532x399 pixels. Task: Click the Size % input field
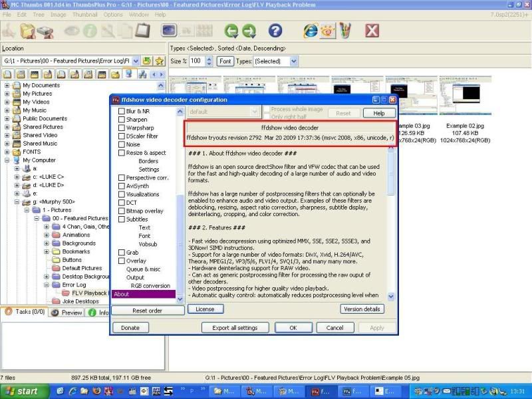(x=198, y=61)
